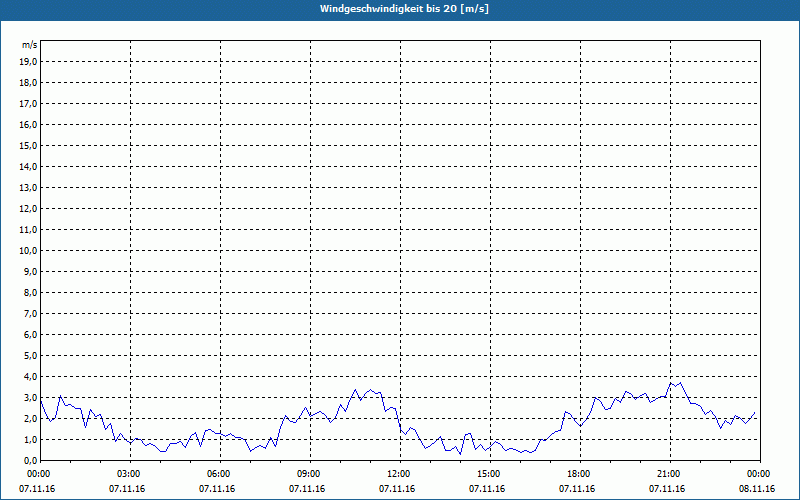800x500 pixels.
Task: Click the 12,0 y-axis label
Action: (28, 208)
